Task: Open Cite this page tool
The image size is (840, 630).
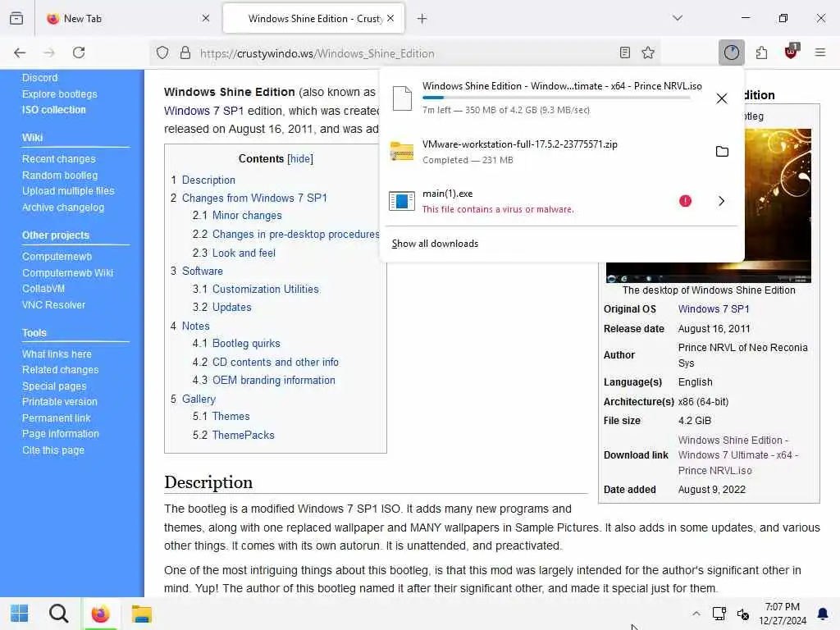Action: coord(53,450)
